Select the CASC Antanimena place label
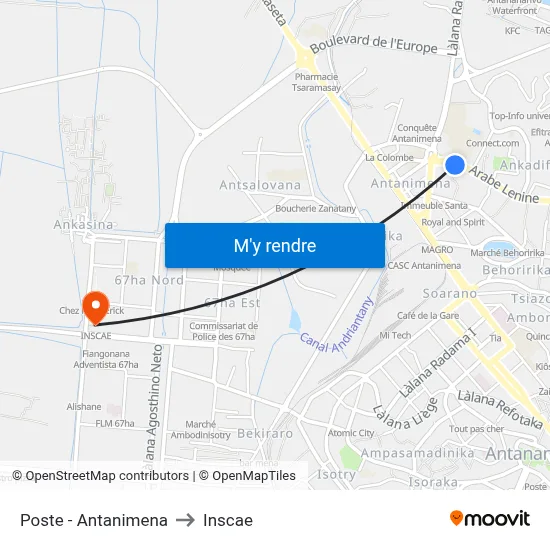 point(424,266)
